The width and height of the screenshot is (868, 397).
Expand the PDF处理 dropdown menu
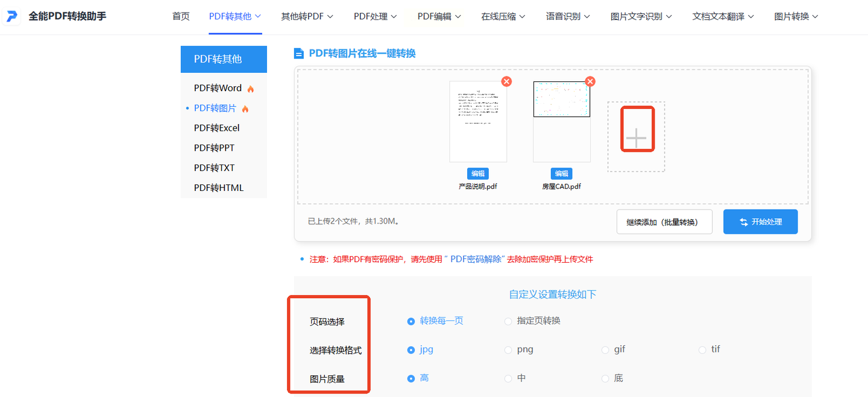(x=375, y=16)
